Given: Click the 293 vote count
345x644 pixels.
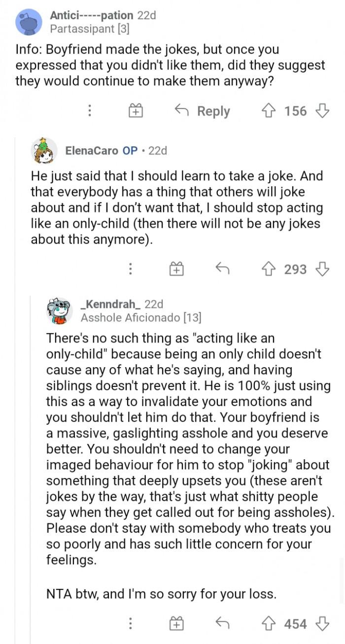Looking at the screenshot, I should coord(297,269).
